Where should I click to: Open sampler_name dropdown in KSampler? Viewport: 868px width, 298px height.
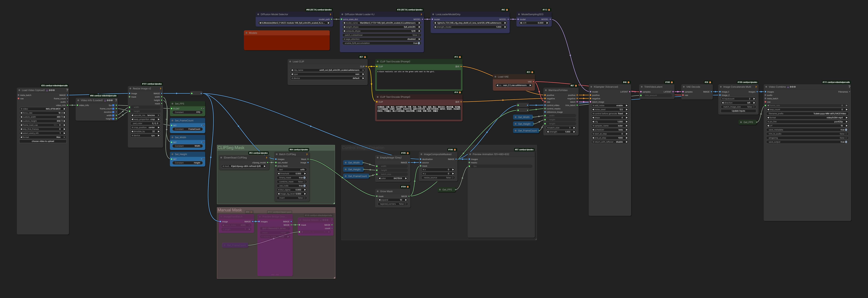[610, 126]
